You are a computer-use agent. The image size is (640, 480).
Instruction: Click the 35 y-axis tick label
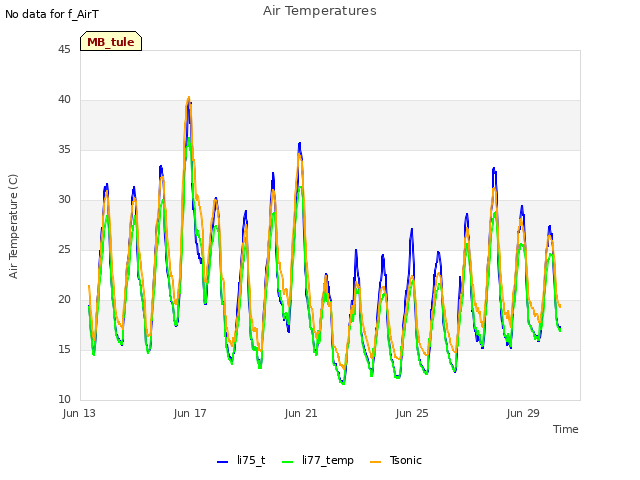coord(64,149)
